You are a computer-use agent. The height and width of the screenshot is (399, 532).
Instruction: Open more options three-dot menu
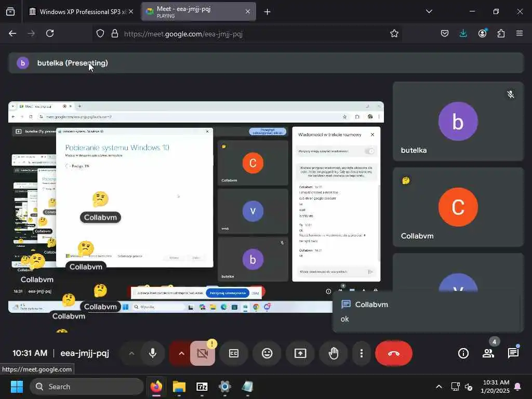coord(362,353)
